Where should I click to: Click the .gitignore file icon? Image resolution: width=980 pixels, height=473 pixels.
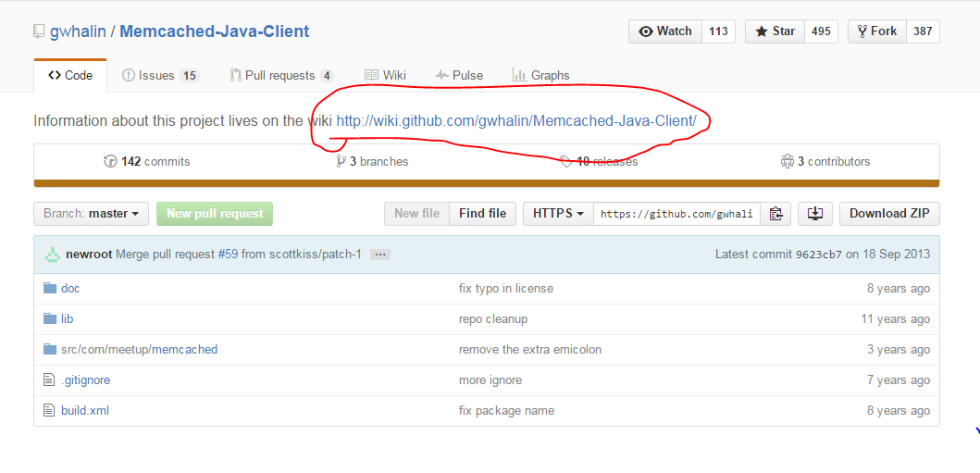[x=49, y=380]
